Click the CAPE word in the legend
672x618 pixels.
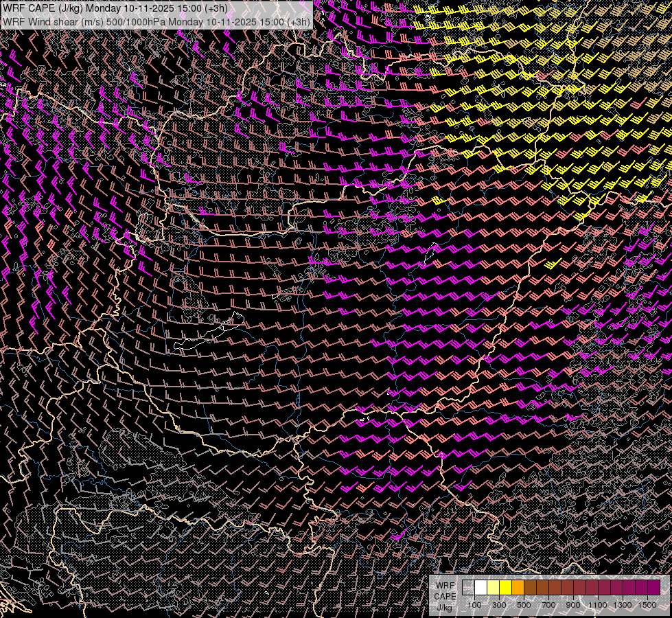(x=445, y=596)
